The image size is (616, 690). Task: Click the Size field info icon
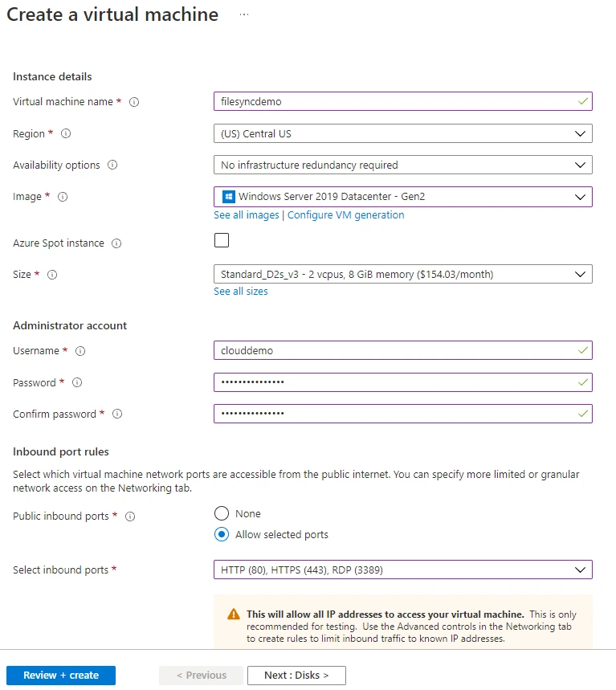click(x=51, y=275)
